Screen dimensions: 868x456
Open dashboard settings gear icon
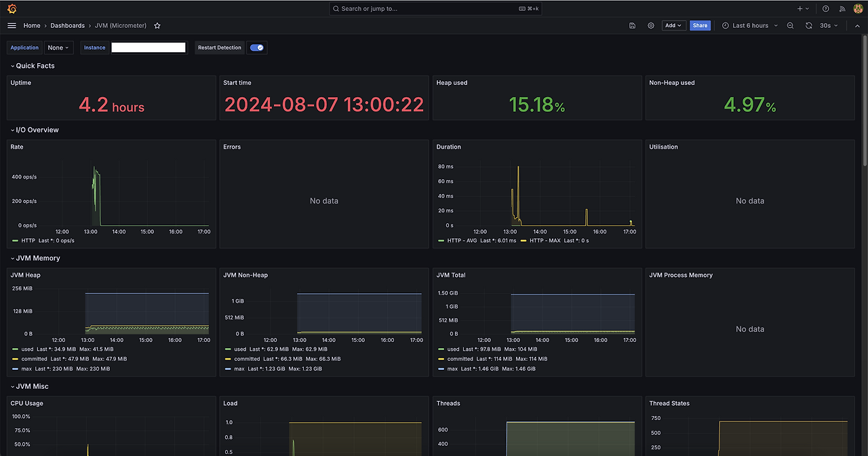pos(651,25)
